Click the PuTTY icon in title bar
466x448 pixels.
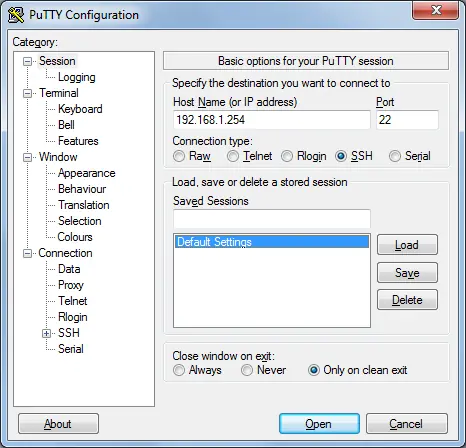click(x=16, y=15)
